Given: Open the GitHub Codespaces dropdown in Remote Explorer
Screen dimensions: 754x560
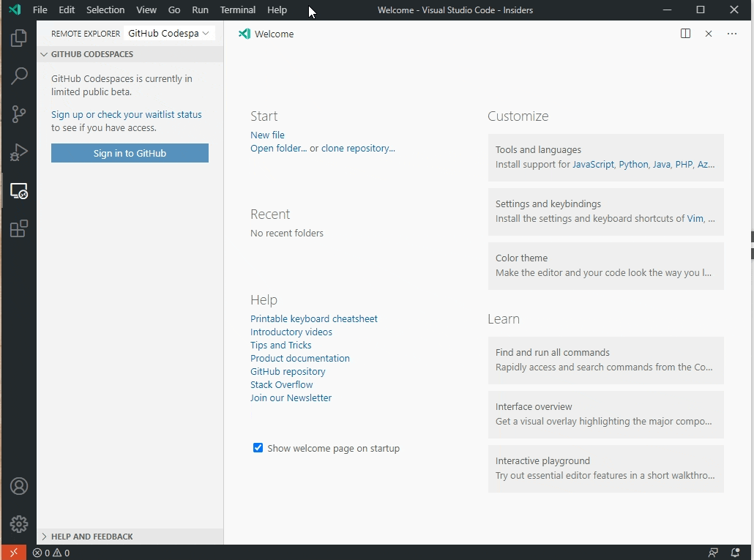Looking at the screenshot, I should pos(168,33).
